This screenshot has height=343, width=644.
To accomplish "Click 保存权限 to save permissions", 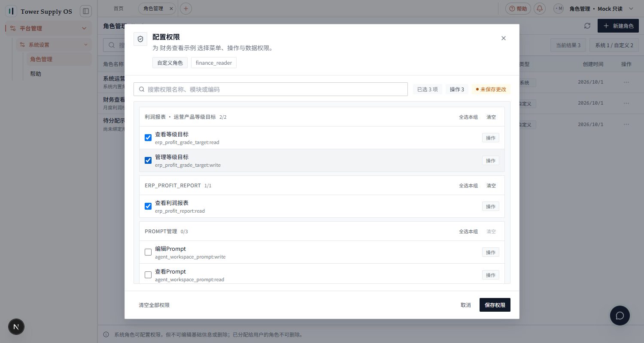I will coord(495,305).
